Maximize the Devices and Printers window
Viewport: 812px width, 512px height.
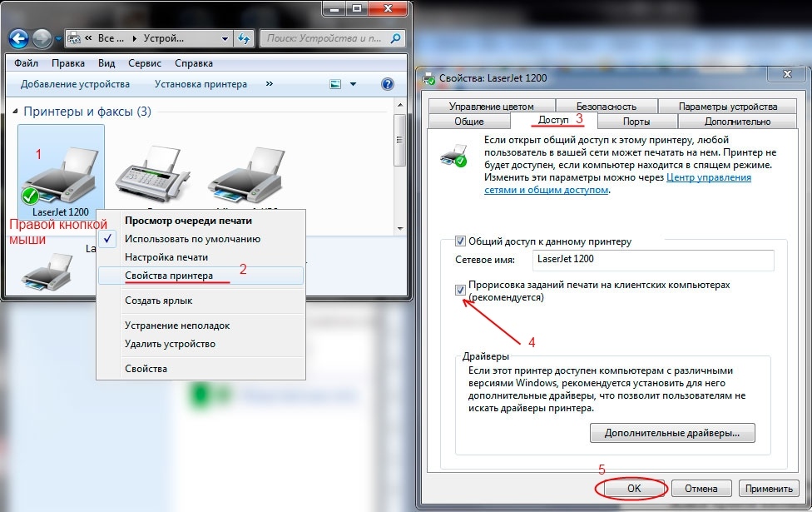point(357,8)
